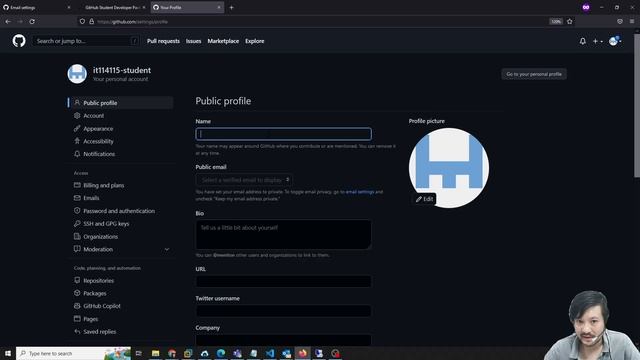This screenshot has width=640, height=360.
Task: Open Billing and plans page
Action: tap(104, 185)
